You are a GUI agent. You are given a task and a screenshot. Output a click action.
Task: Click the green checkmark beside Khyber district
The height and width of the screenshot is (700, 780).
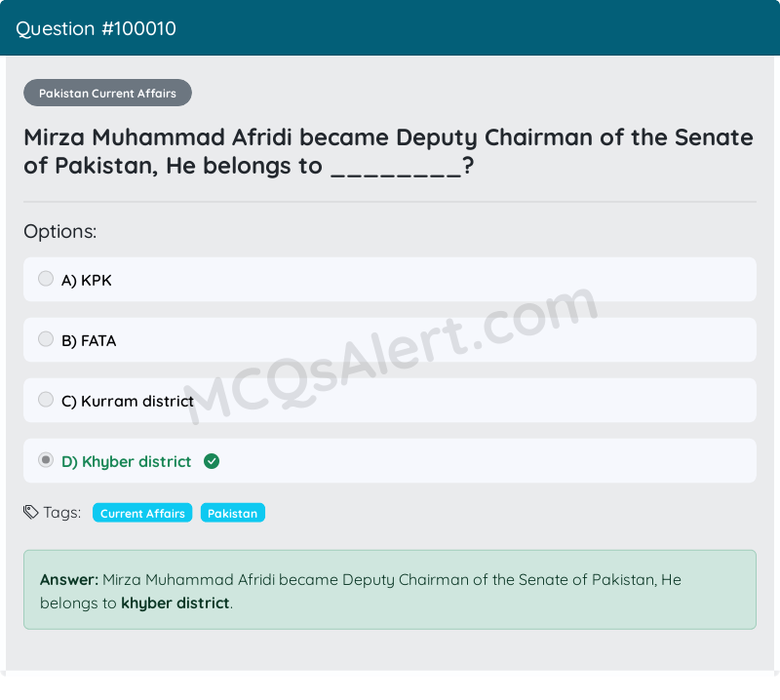(212, 461)
